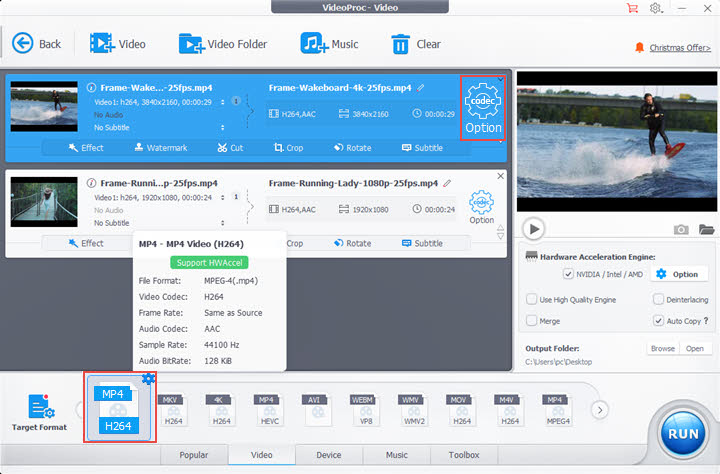Disable the NVIDIA / Intel / AMD checkbox
This screenshot has height=474, width=720.
coord(569,274)
